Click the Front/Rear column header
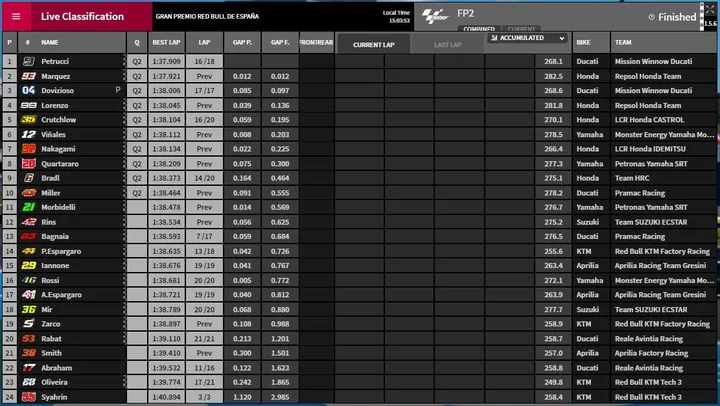This screenshot has height=406, width=720. [316, 42]
